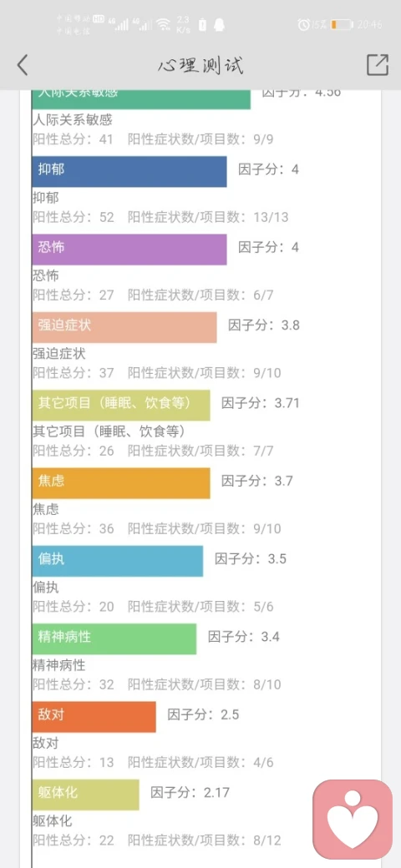Viewport: 401px width, 868px height.
Task: Tap the Wi-Fi status icon
Action: [x=164, y=24]
